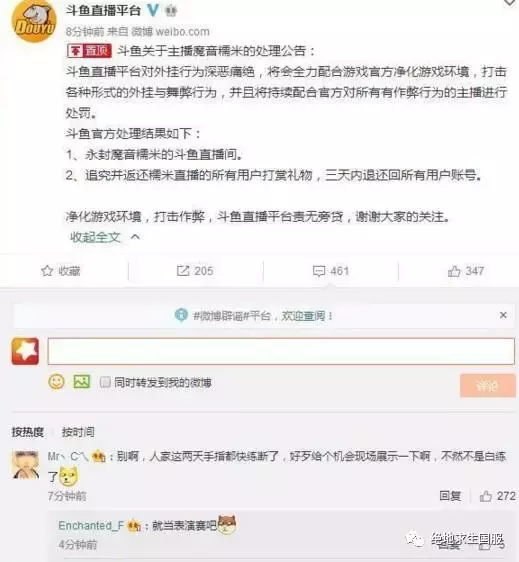Screen dimensions: 519x562
Task: Open the 斗鱼直播平台 profile name link
Action: click(x=103, y=10)
